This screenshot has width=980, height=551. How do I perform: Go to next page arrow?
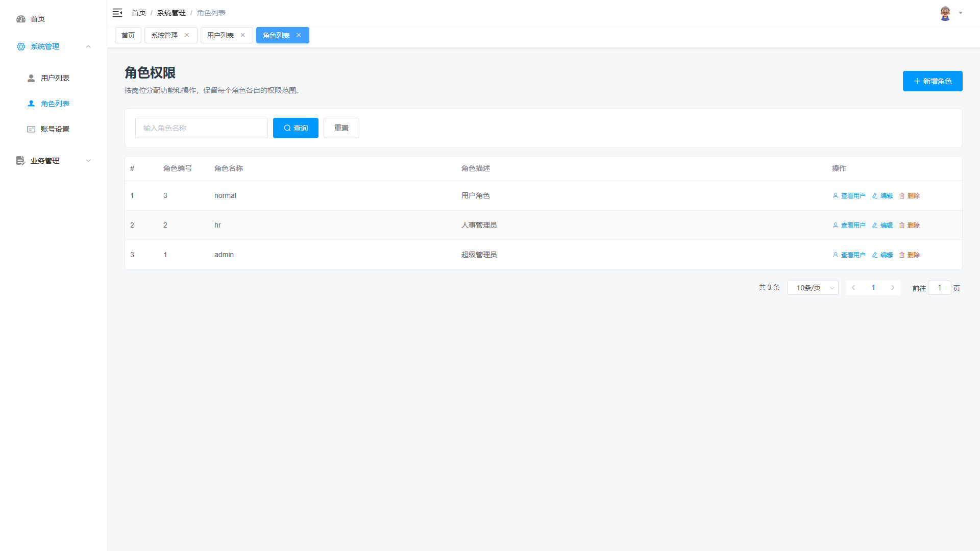point(893,288)
